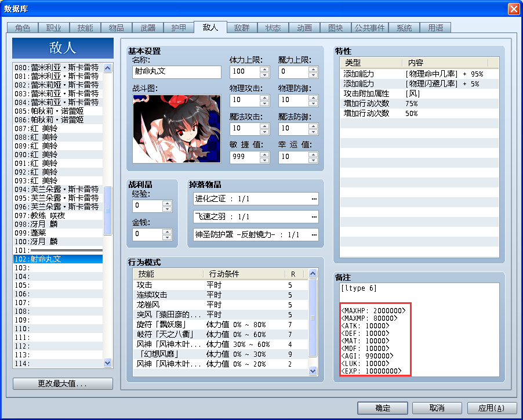Close the 数据库 window

tap(514, 9)
